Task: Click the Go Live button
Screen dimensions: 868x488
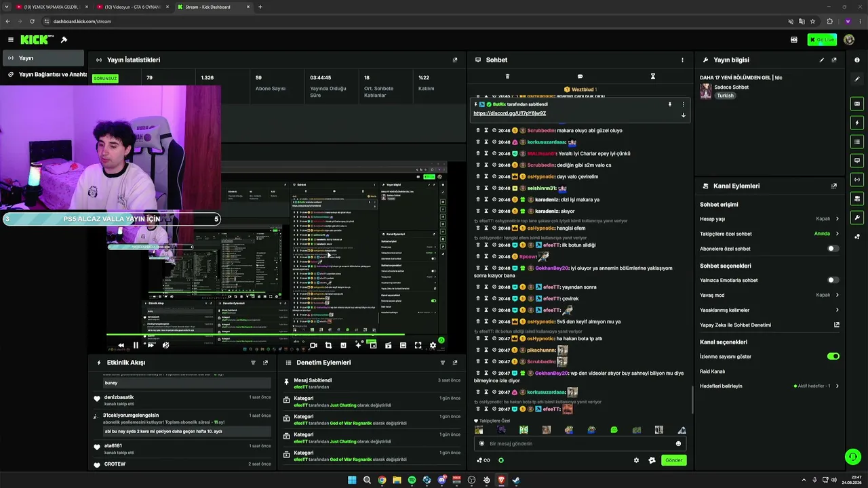Action: (822, 40)
